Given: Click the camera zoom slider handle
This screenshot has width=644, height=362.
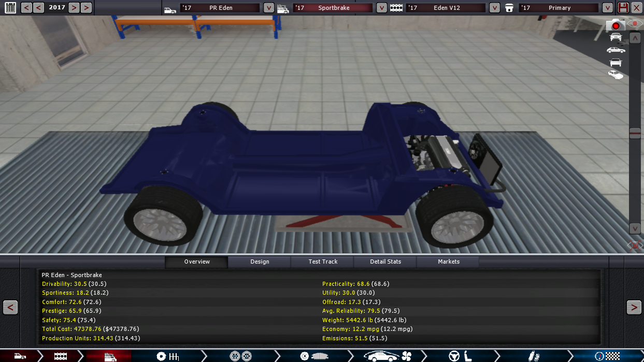Looking at the screenshot, I should 635,133.
